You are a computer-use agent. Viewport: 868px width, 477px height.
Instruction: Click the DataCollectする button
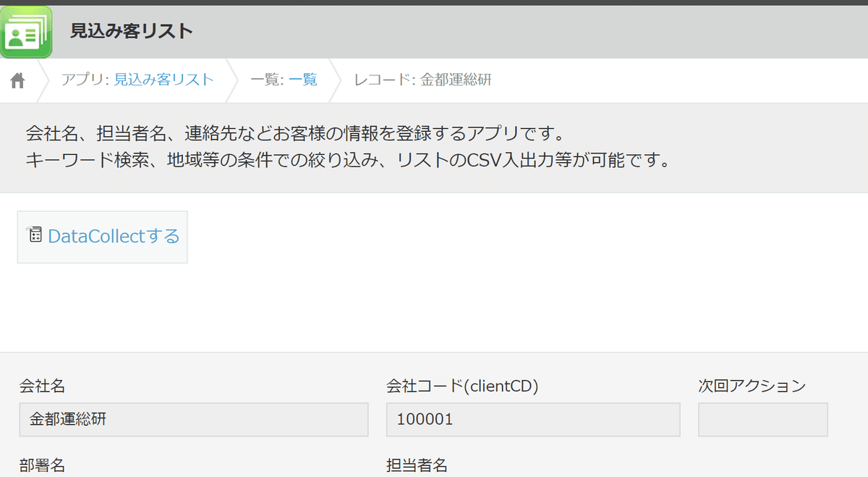(103, 237)
